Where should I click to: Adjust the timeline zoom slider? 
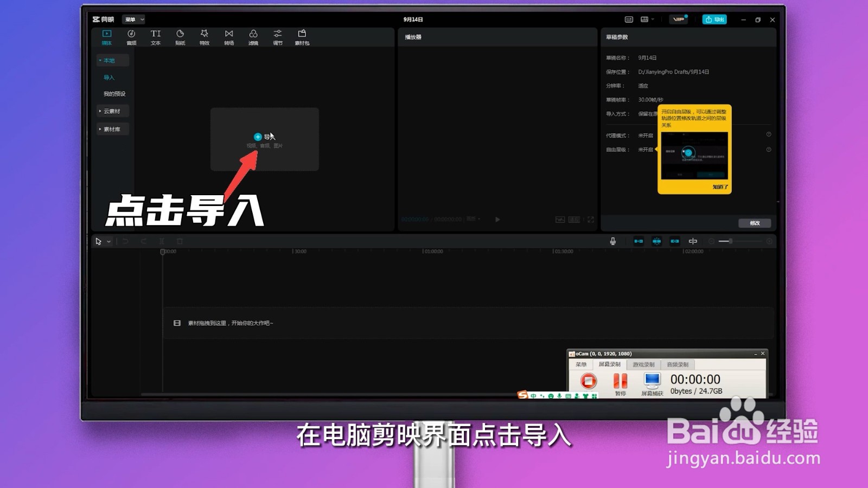[x=741, y=241]
